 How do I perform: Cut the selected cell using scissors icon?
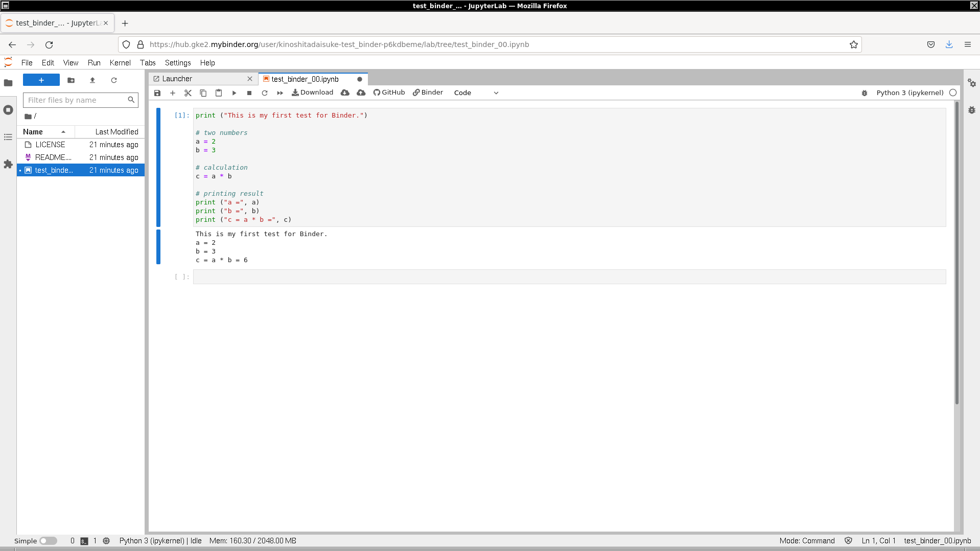188,93
